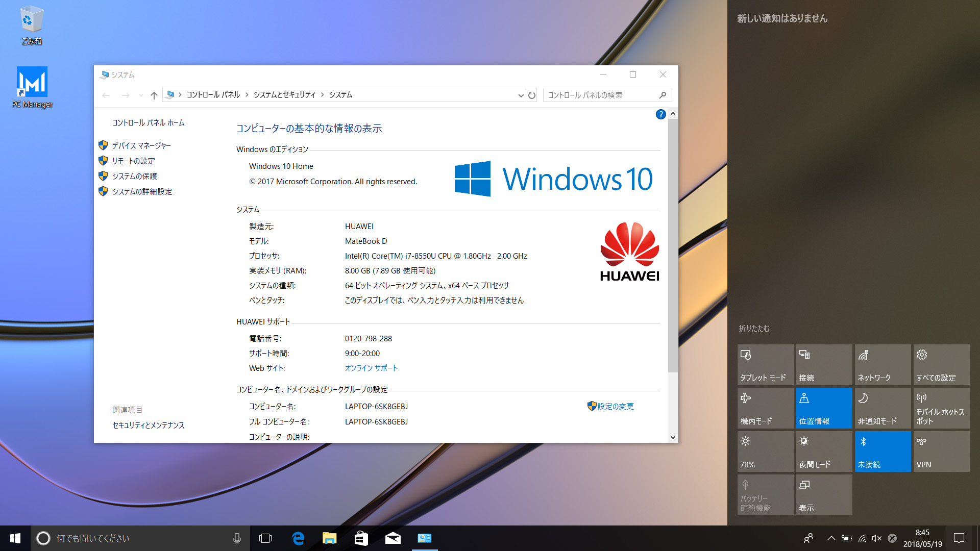Viewport: 980px width, 551px height.
Task: Click the Cortana microphone icon
Action: (236, 538)
